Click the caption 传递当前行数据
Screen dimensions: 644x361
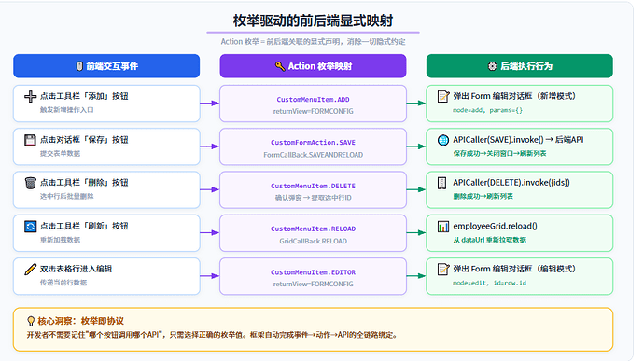63,283
